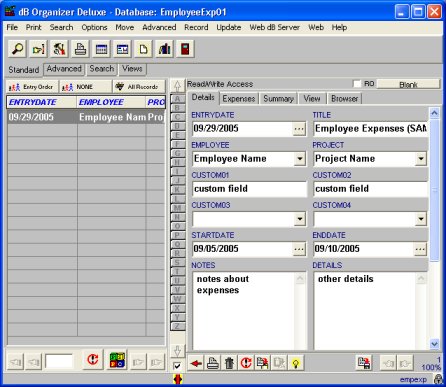This screenshot has height=387, width=446.
Task: Click the red left arrow icon below the details
Action: click(196, 363)
